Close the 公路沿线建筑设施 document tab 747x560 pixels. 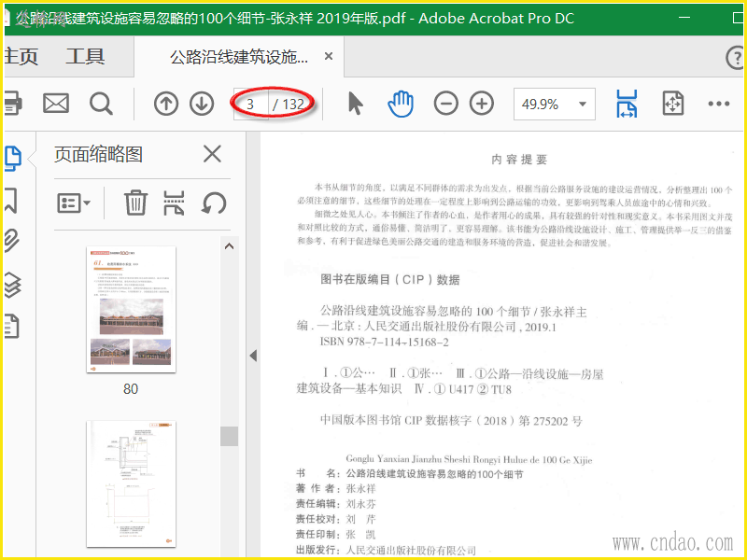[329, 56]
